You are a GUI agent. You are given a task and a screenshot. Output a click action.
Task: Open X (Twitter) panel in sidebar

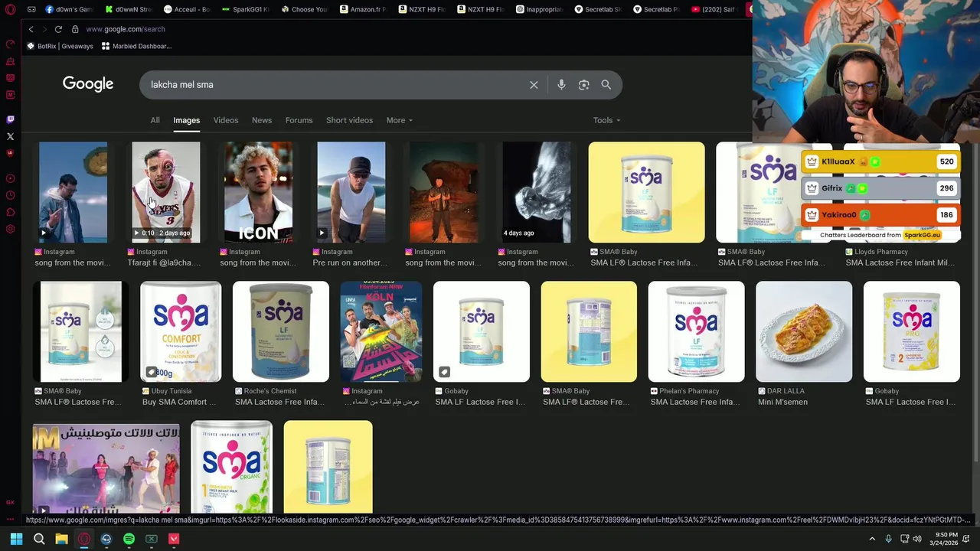click(x=10, y=136)
